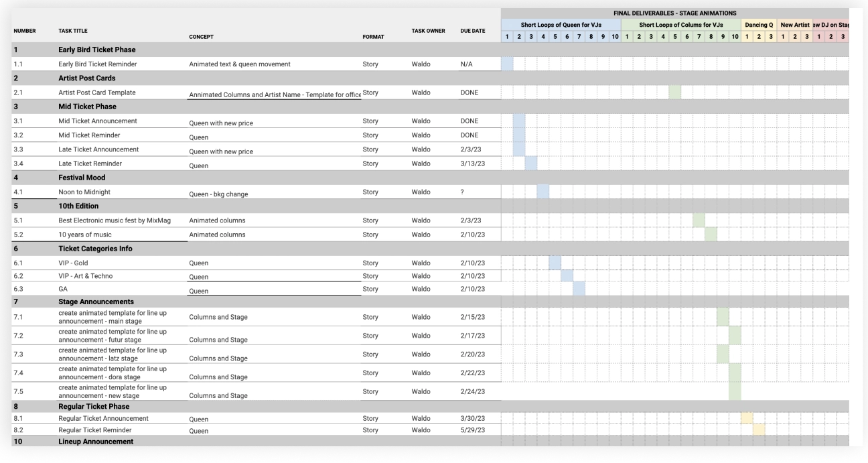Screen dimensions: 868x463
Task: Click the '10th Edition' section header
Action: tap(78, 206)
